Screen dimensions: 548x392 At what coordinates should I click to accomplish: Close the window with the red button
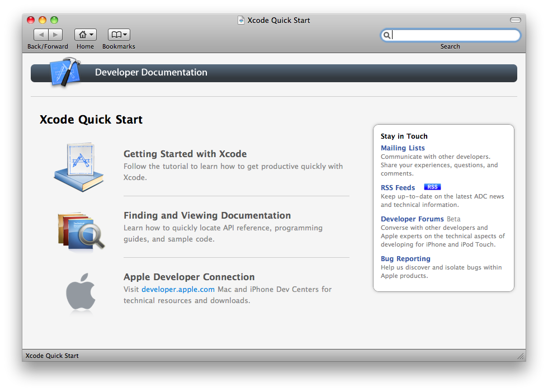31,20
